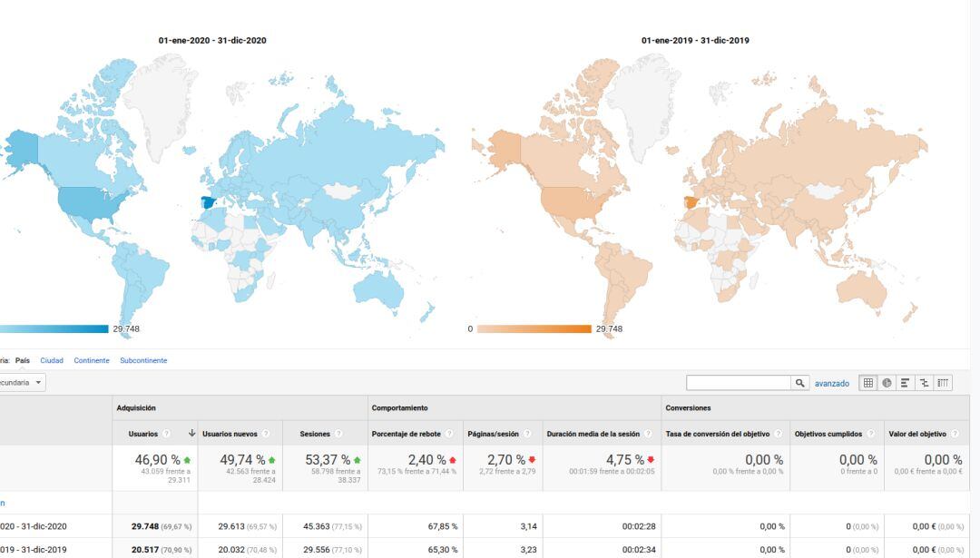Screen dimensions: 980x558
Task: Switch to the data table view icon
Action: (867, 383)
